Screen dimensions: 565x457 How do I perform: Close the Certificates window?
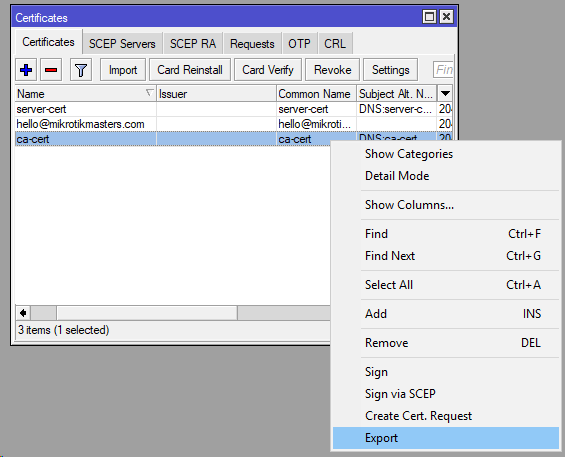click(x=446, y=17)
